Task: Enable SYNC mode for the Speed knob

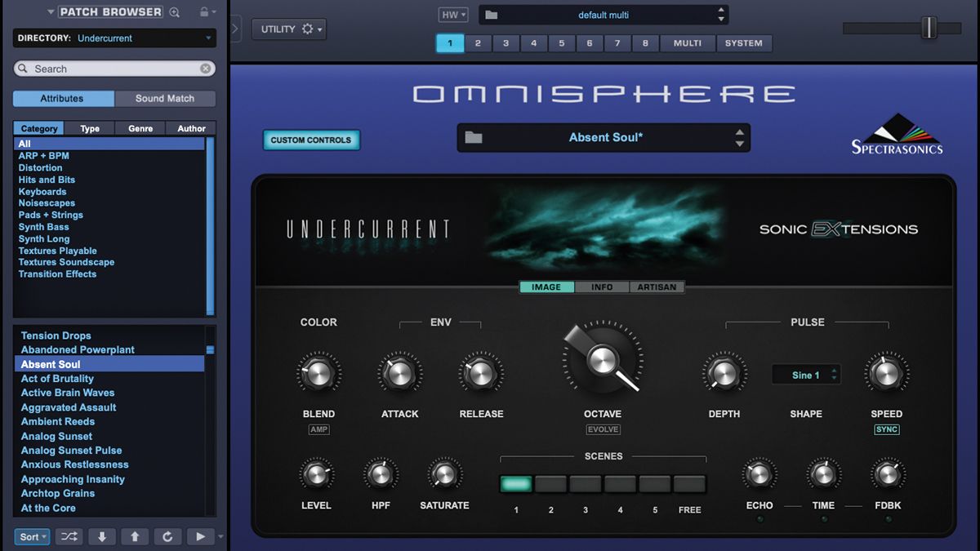Action: click(x=886, y=429)
